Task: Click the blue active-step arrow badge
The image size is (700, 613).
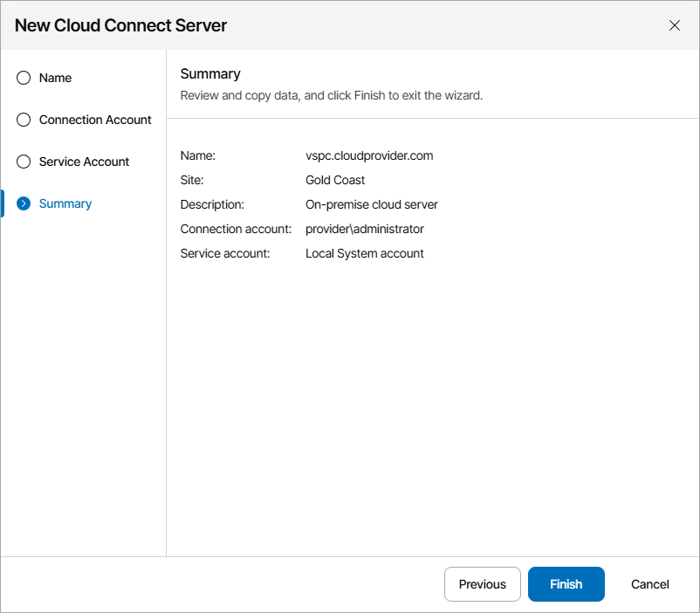Action: (22, 203)
